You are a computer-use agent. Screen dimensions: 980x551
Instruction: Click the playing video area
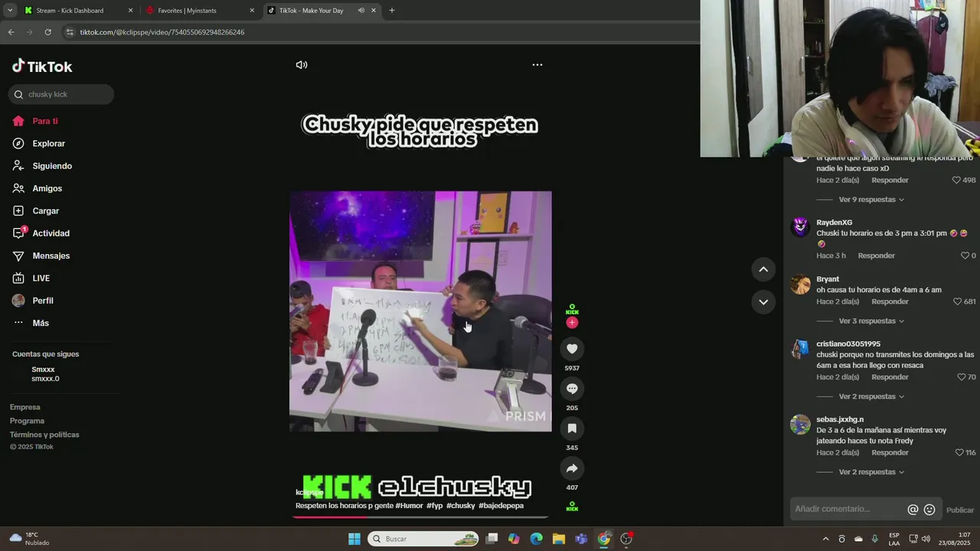click(x=420, y=311)
